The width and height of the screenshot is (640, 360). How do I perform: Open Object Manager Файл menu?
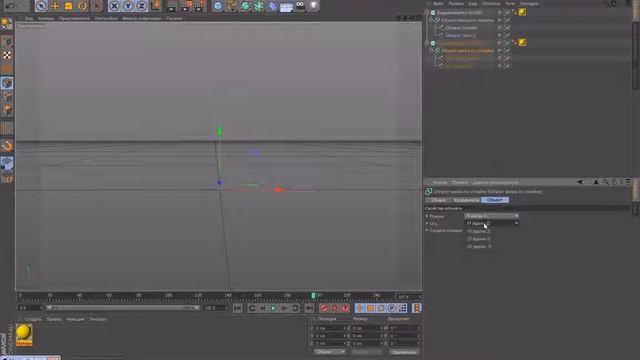[438, 4]
